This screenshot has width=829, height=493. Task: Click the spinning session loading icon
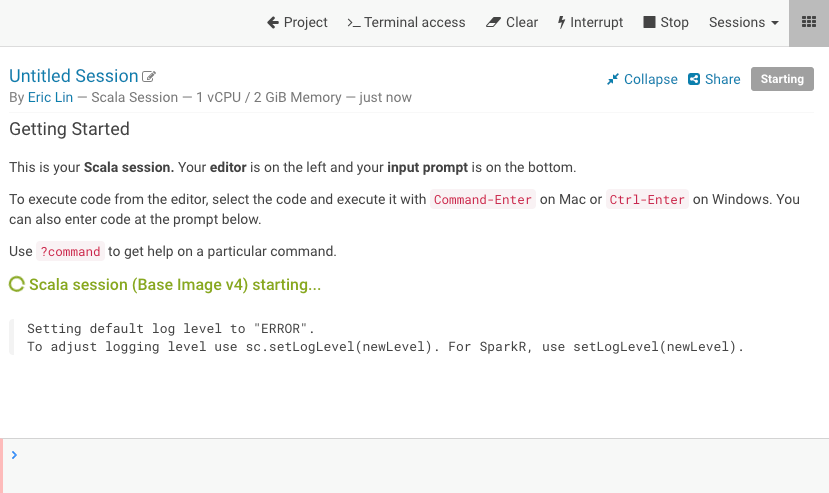[16, 285]
